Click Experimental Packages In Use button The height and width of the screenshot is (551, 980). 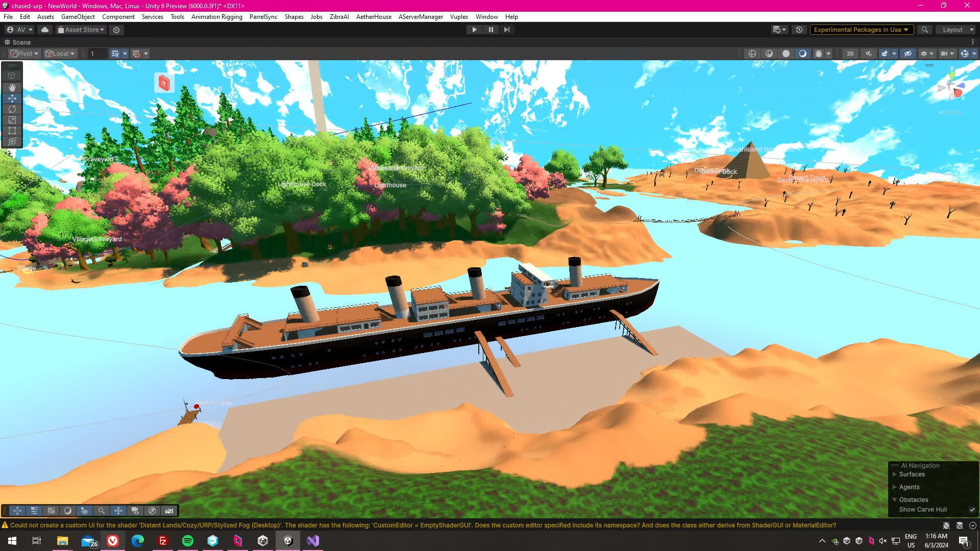click(x=861, y=30)
